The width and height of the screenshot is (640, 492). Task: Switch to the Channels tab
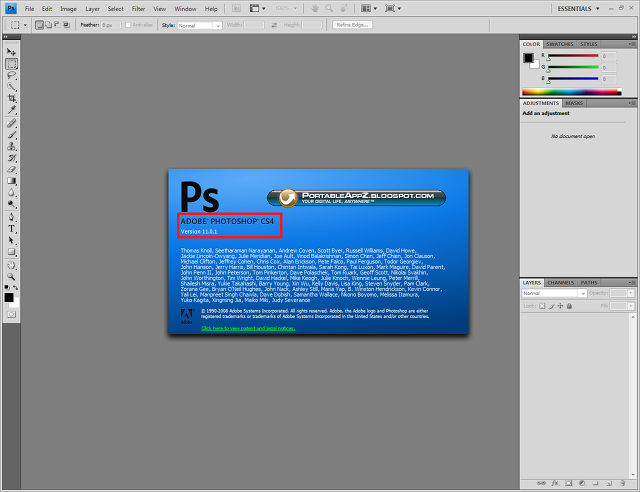tap(560, 283)
